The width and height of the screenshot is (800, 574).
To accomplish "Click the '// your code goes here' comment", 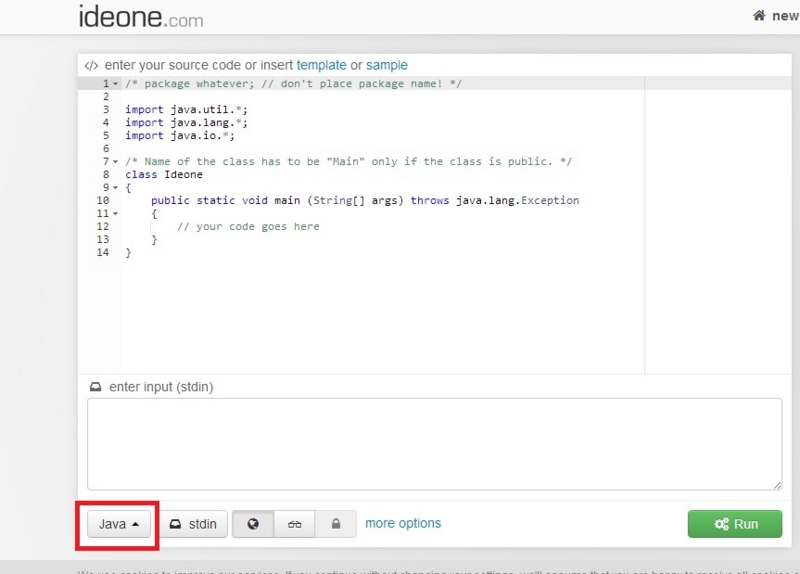I will coord(248,227).
